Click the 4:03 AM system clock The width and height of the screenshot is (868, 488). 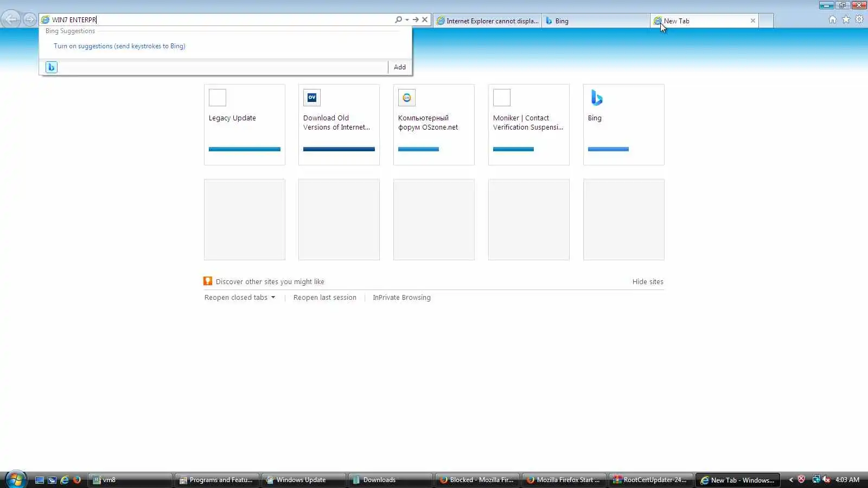pyautogui.click(x=847, y=480)
